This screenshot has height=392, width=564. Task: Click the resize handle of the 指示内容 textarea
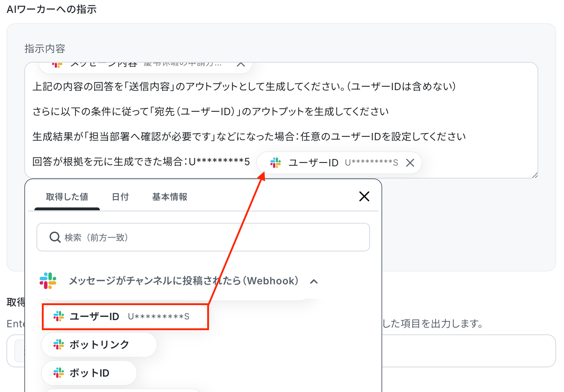pyautogui.click(x=535, y=175)
